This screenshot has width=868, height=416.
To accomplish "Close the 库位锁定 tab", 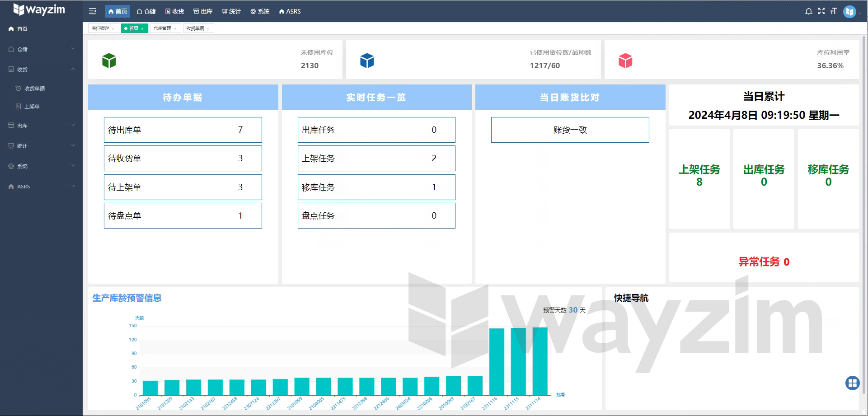I will click(x=113, y=28).
